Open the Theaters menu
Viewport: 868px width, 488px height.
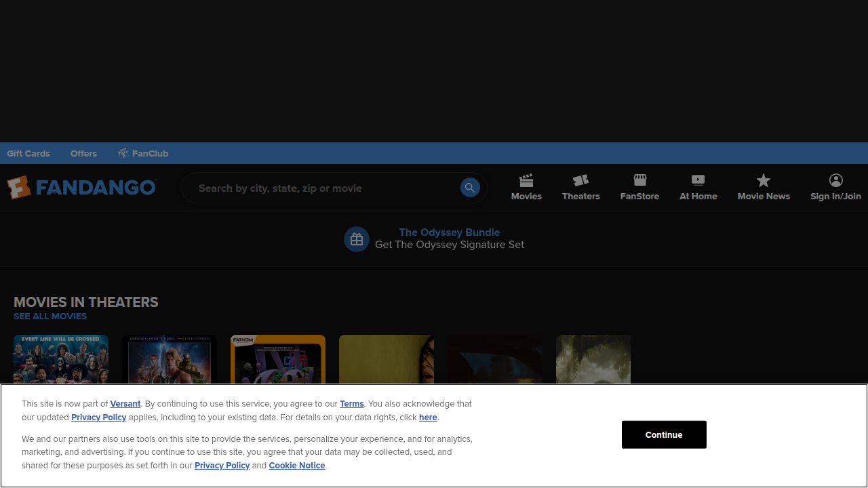581,188
